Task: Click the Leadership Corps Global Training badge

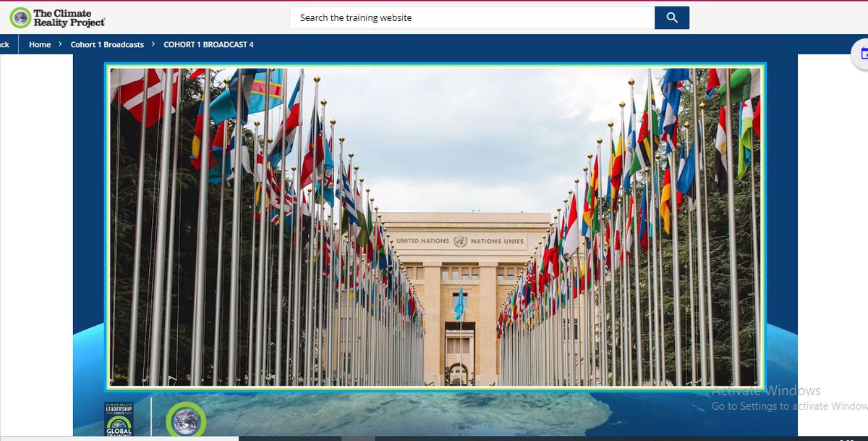Action: (119, 419)
